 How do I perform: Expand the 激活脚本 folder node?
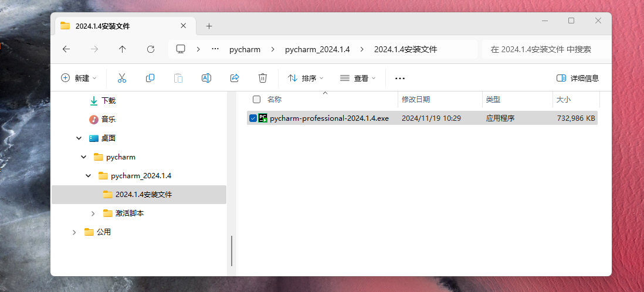point(93,213)
